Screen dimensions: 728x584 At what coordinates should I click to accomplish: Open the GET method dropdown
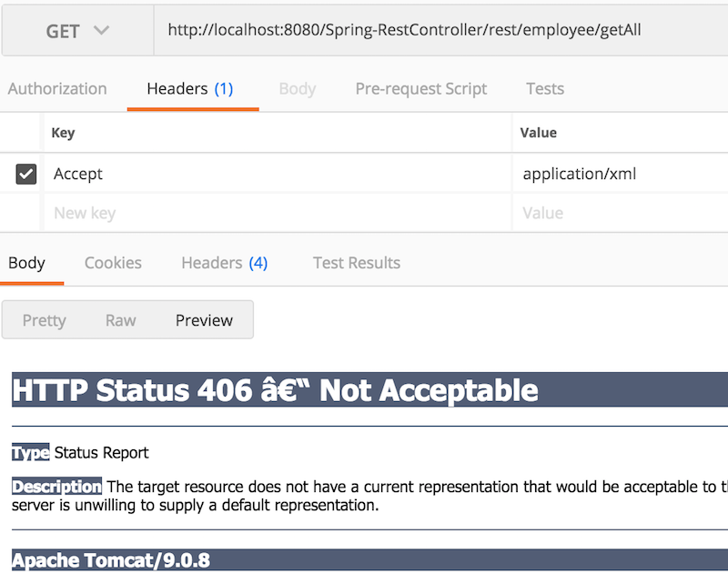pos(76,30)
